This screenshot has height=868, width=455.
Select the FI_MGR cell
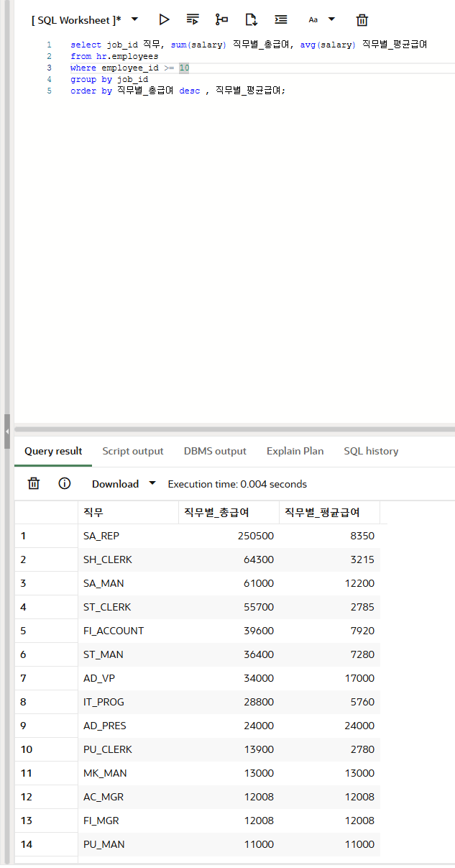pyautogui.click(x=128, y=821)
